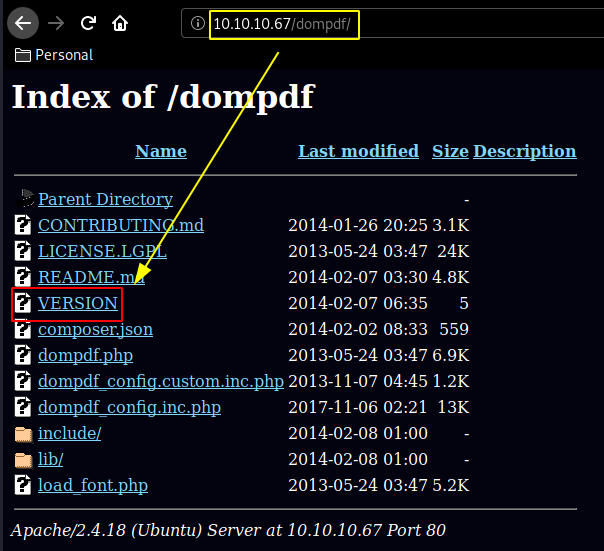Viewport: 604px width, 551px height.
Task: Click the lib/ folder icon
Action: click(23, 460)
